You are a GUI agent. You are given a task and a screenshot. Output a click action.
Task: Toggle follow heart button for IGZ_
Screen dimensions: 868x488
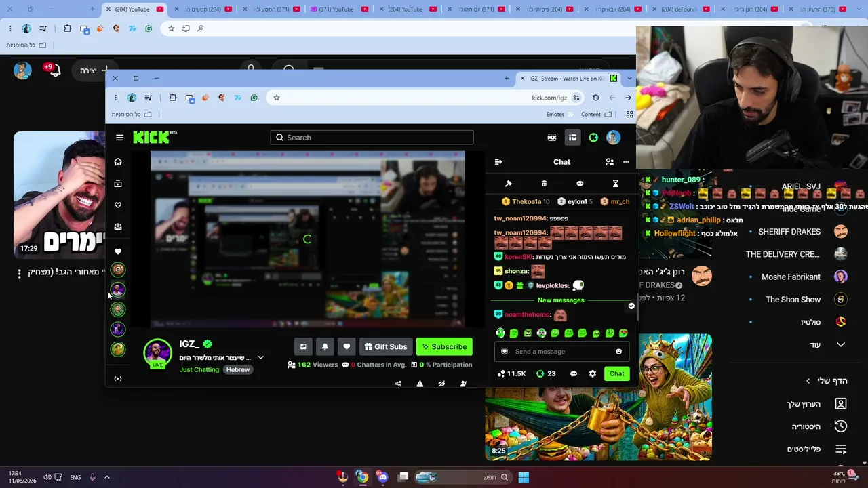point(347,346)
